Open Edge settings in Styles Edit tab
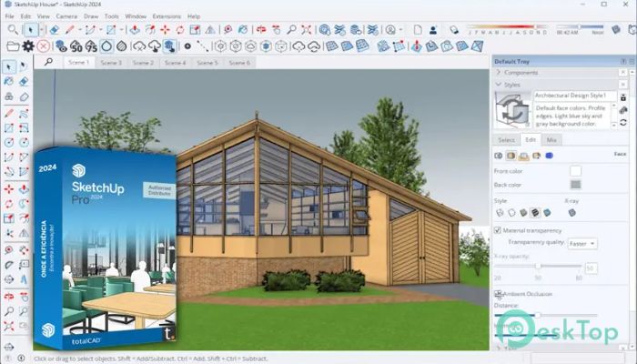The height and width of the screenshot is (364, 637). coord(499,156)
